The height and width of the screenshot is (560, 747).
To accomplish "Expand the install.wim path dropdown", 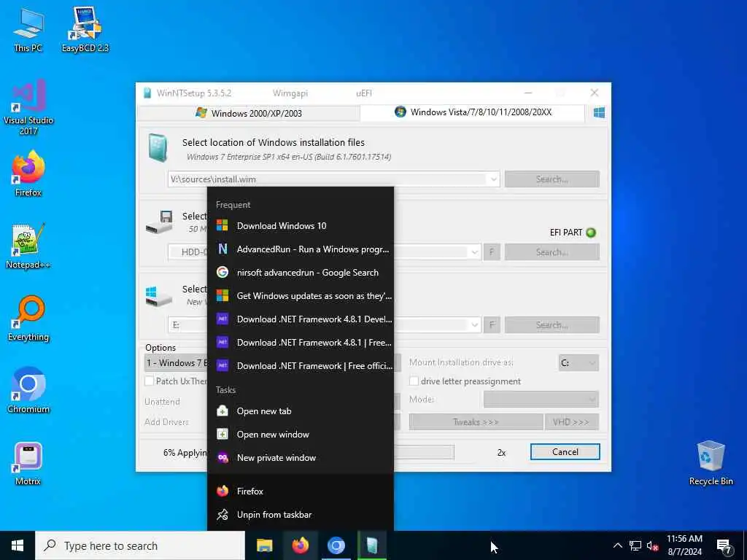I will click(x=494, y=179).
